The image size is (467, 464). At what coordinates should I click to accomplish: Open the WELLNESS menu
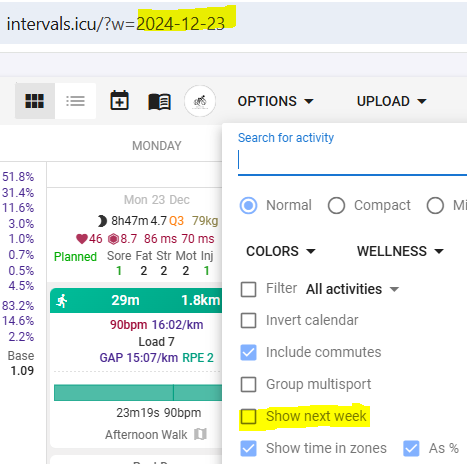(400, 251)
